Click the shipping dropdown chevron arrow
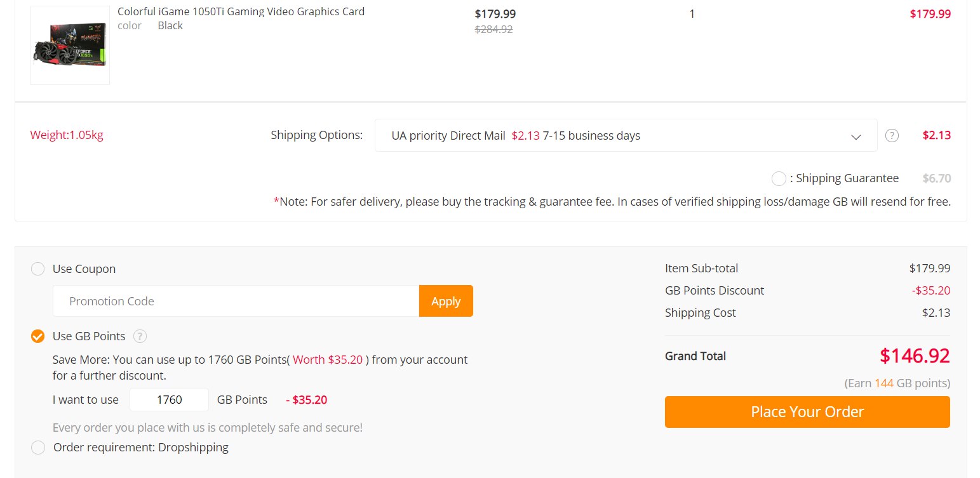Image resolution: width=980 pixels, height=478 pixels. [x=856, y=136]
